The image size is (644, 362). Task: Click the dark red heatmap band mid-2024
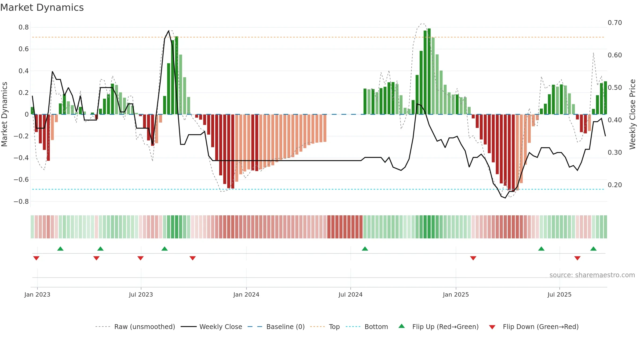345,227
